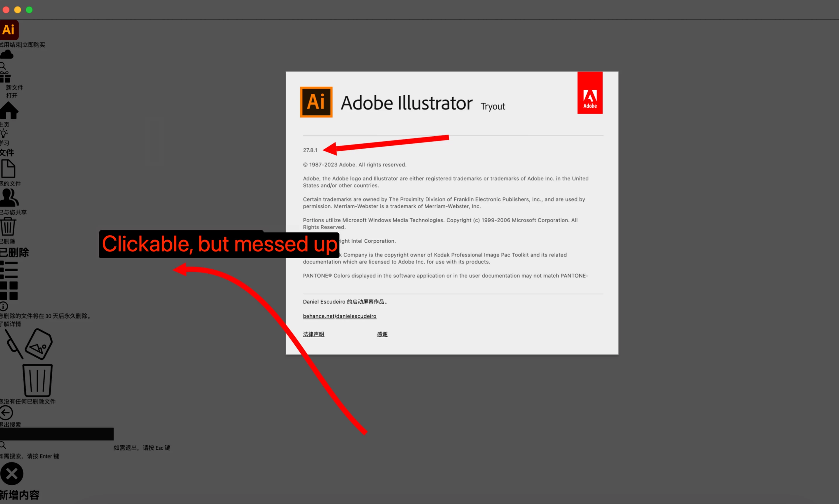Open the lightbulb learn icon
The width and height of the screenshot is (839, 504).
pos(4,133)
